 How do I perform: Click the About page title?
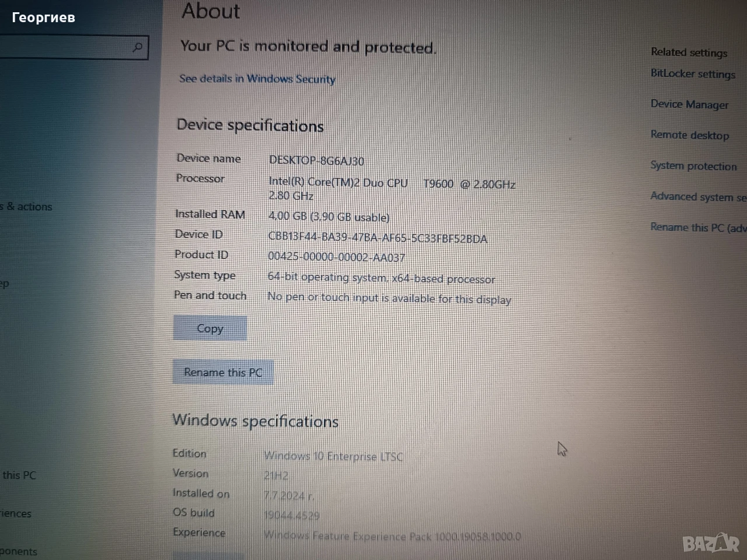tap(211, 11)
